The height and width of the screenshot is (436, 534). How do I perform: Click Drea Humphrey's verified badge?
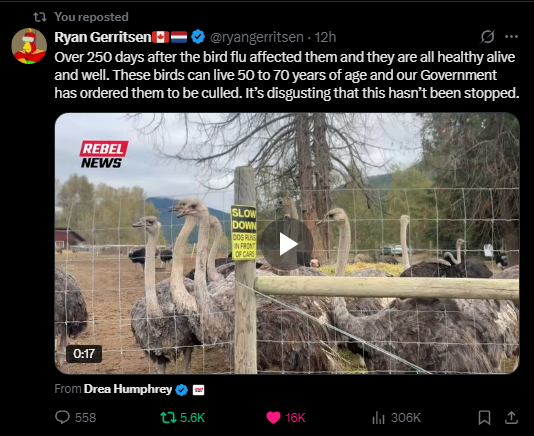182,389
